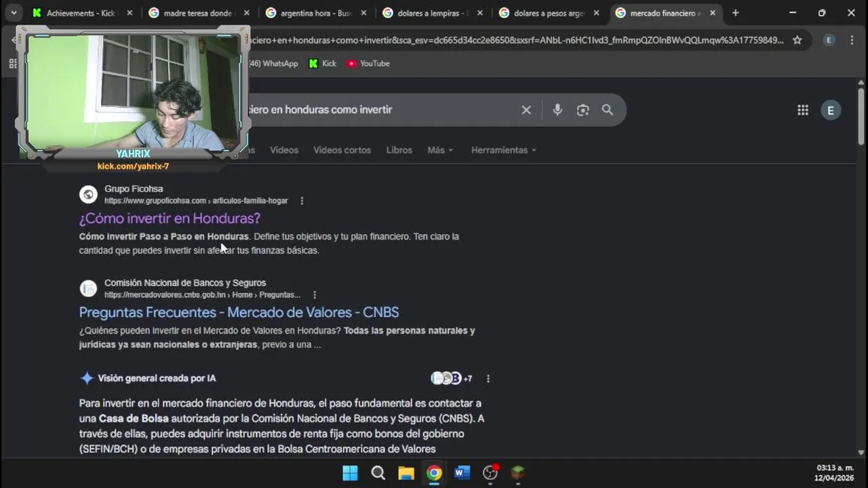
Task: Open more options for CNBS result
Action: (315, 295)
